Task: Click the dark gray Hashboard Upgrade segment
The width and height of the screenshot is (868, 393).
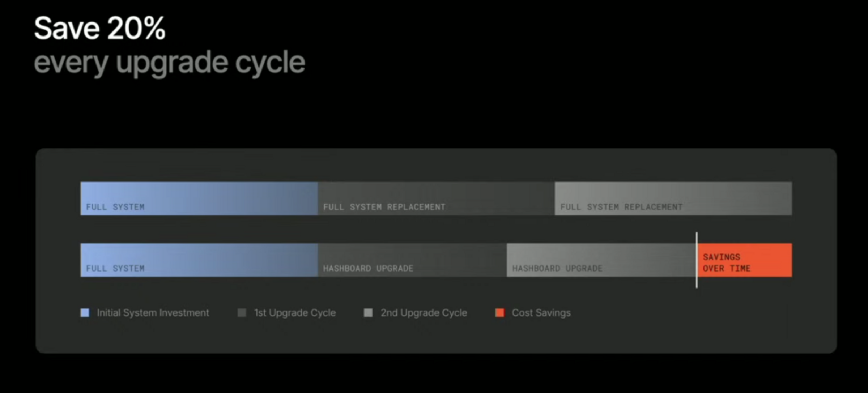Action: click(x=412, y=257)
